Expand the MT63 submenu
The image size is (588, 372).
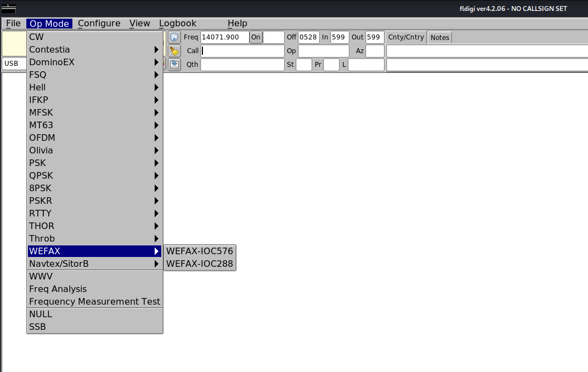(x=94, y=125)
